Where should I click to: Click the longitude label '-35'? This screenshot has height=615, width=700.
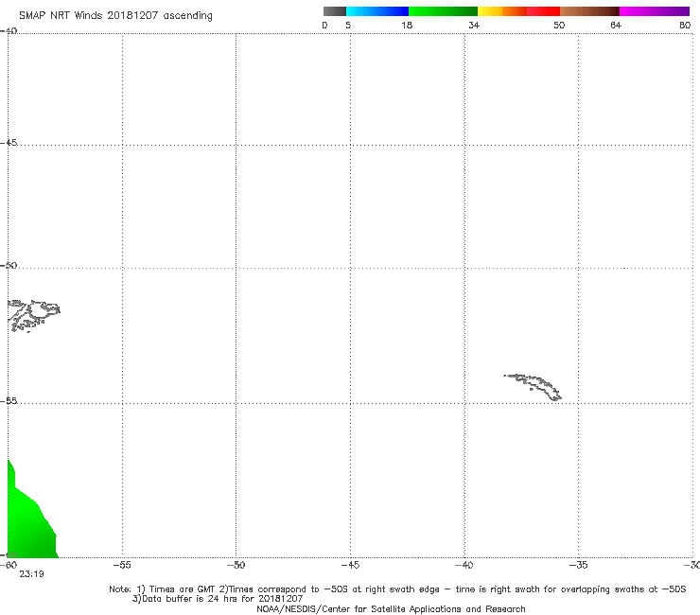click(578, 565)
